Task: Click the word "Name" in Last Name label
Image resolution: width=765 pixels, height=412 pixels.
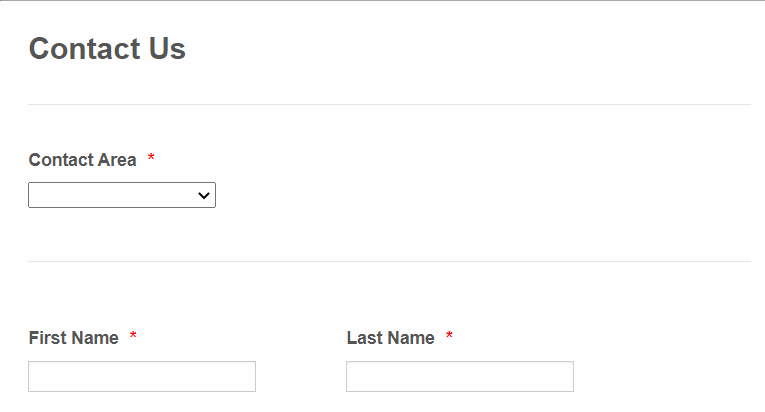Action: click(410, 338)
